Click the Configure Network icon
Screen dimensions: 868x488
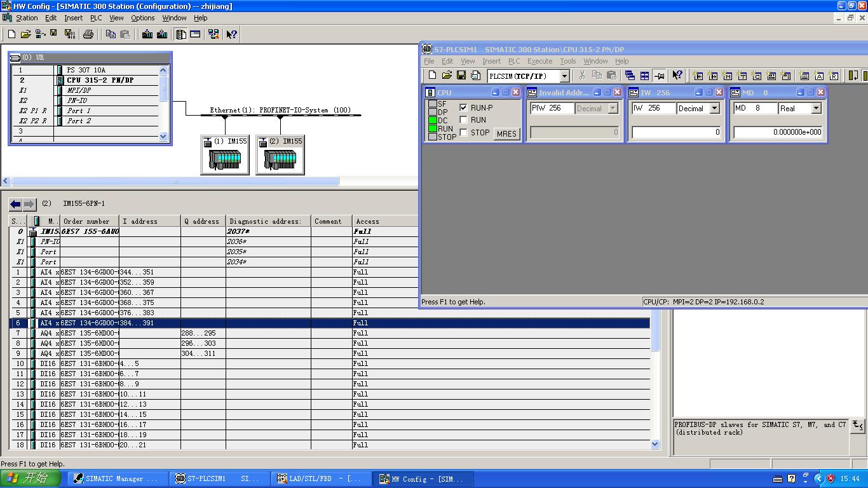tap(214, 34)
